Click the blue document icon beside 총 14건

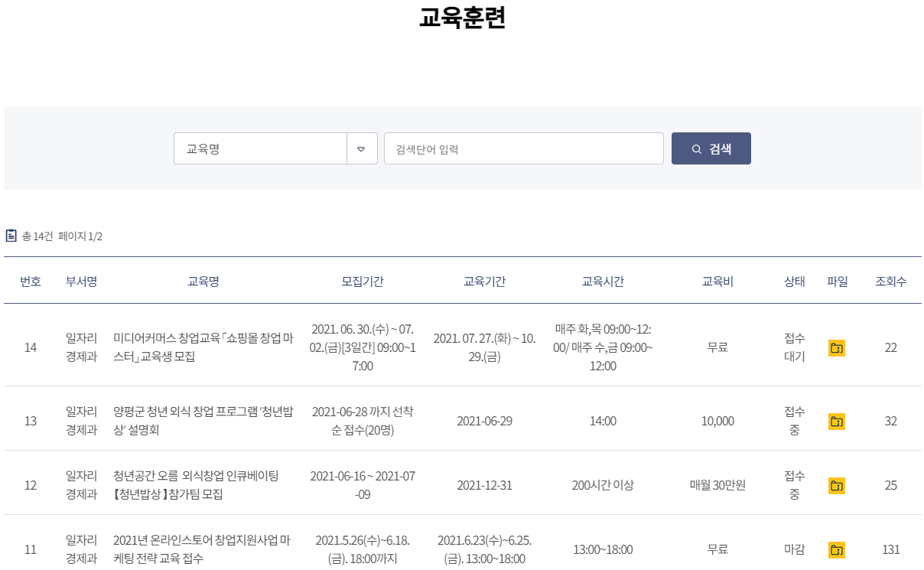(x=11, y=234)
